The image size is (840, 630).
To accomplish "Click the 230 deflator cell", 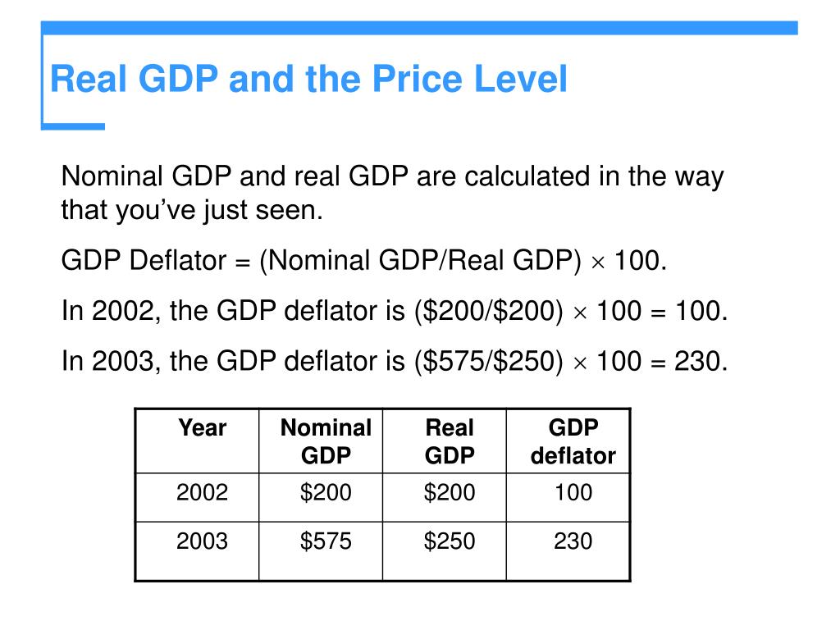I will (568, 550).
